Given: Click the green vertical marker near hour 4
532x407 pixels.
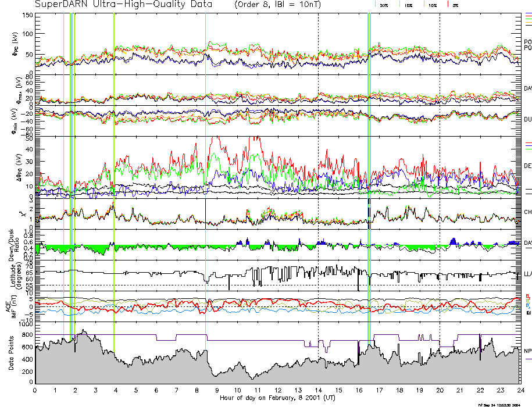Looking at the screenshot, I should (114, 174).
